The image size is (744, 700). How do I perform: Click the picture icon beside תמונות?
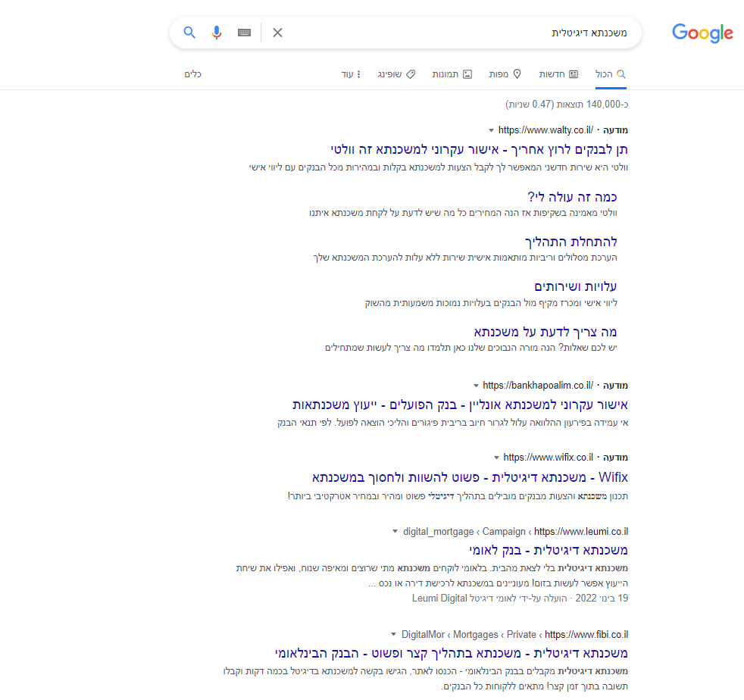[467, 74]
